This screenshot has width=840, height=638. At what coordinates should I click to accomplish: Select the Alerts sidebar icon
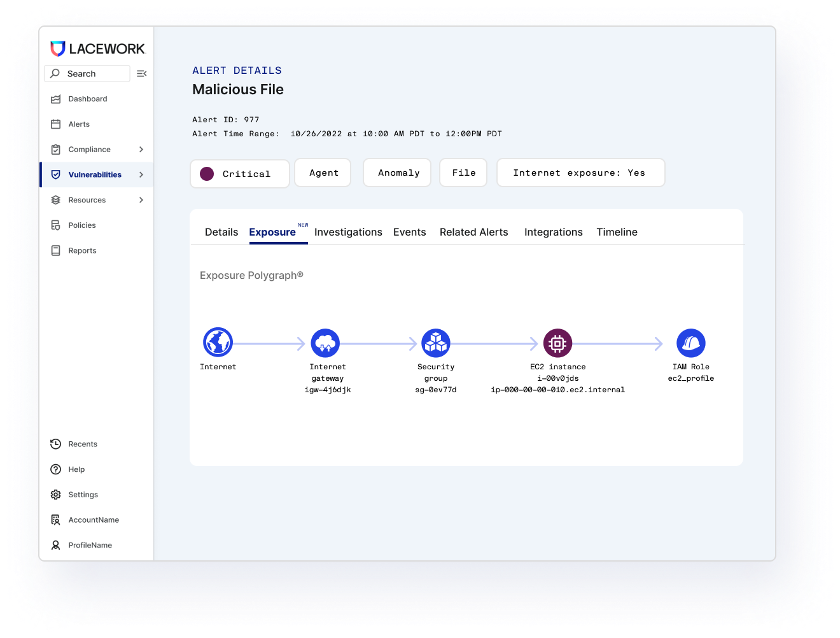point(57,124)
